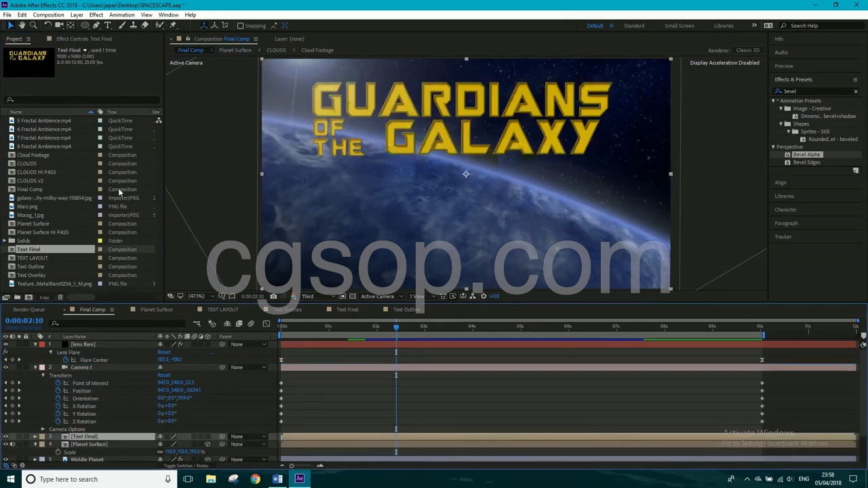Take a snapshot with the camera icon

tap(273, 296)
